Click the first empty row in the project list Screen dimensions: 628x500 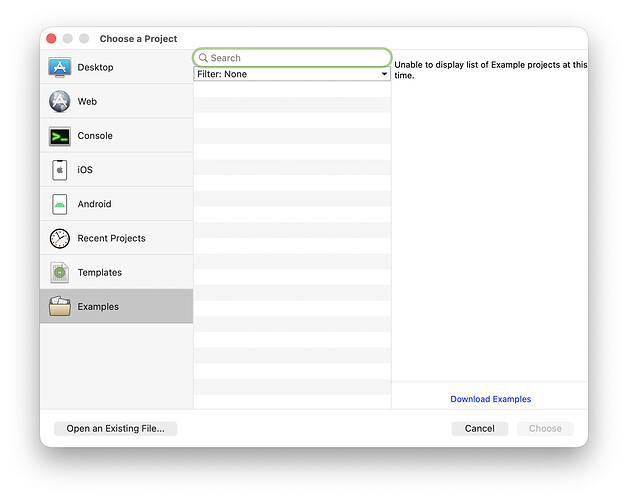tap(291, 89)
